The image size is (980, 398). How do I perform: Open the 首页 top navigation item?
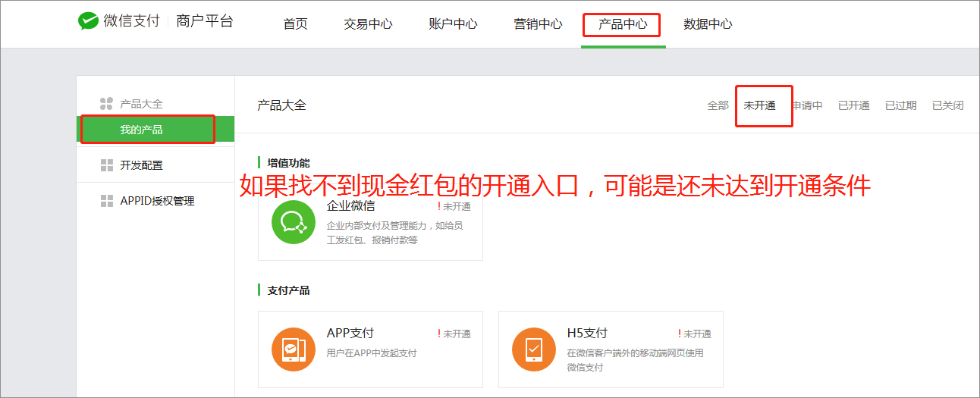[x=295, y=24]
